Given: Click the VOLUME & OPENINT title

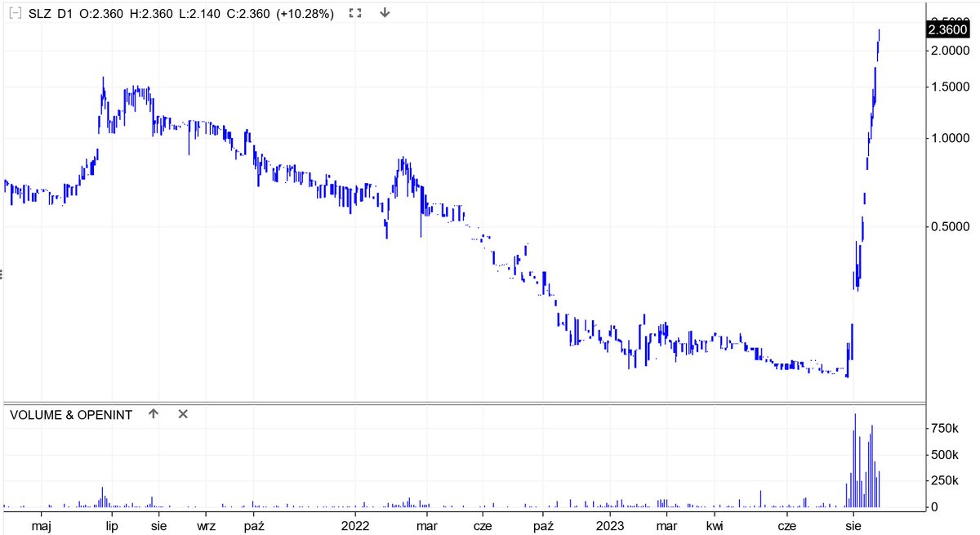Looking at the screenshot, I should (71, 415).
